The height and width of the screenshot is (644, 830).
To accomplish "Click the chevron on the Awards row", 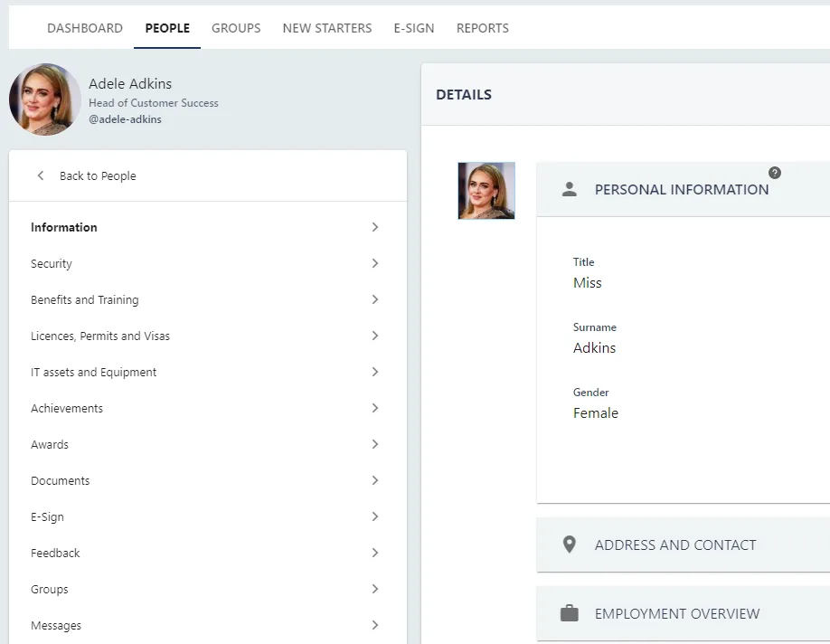I will pos(375,444).
